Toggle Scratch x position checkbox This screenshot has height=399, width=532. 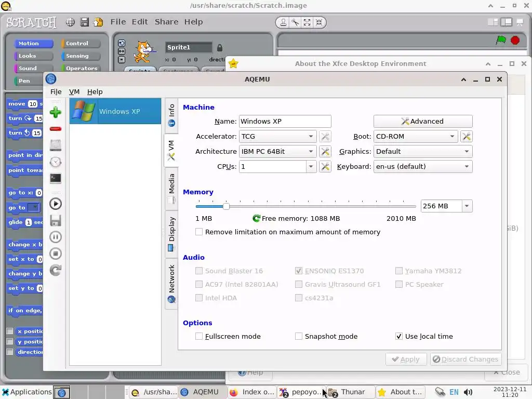[10, 331]
